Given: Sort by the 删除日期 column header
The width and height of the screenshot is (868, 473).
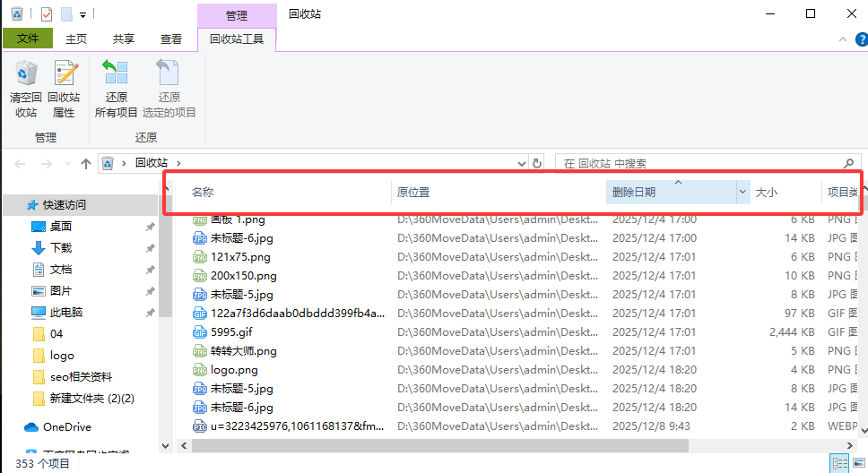Looking at the screenshot, I should tap(671, 192).
